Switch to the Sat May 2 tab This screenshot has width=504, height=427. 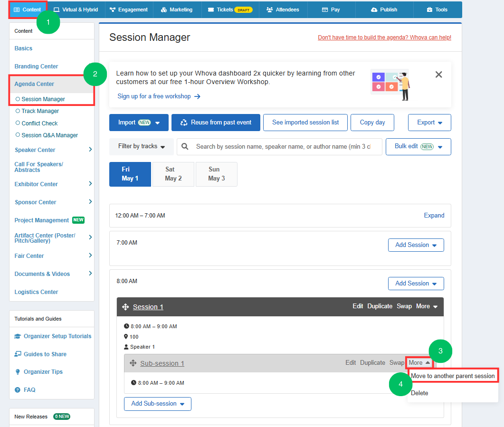(x=173, y=174)
